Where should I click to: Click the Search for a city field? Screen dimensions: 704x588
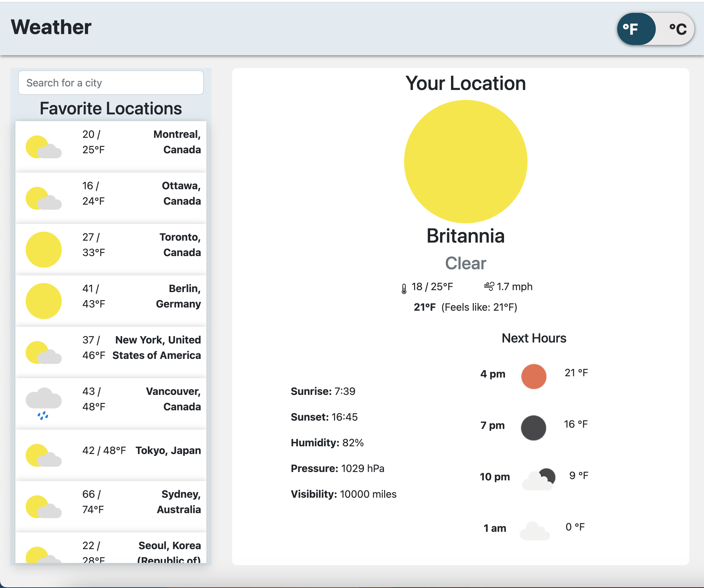point(111,83)
